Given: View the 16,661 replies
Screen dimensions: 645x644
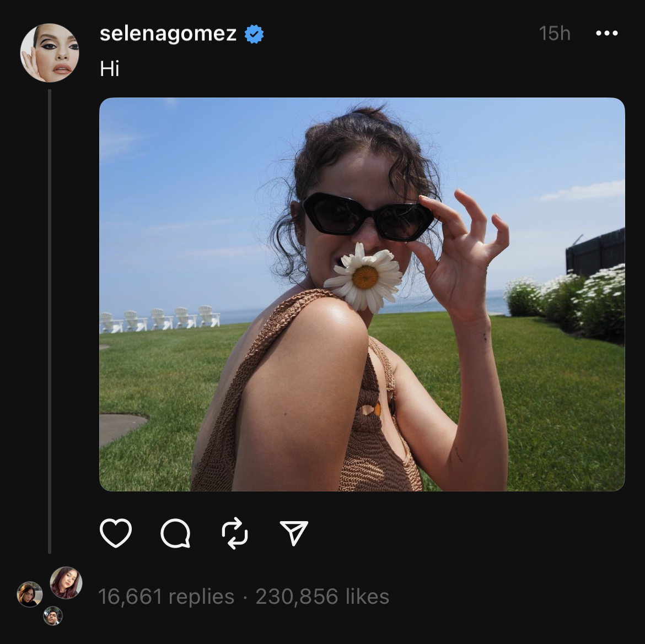Looking at the screenshot, I should (166, 597).
